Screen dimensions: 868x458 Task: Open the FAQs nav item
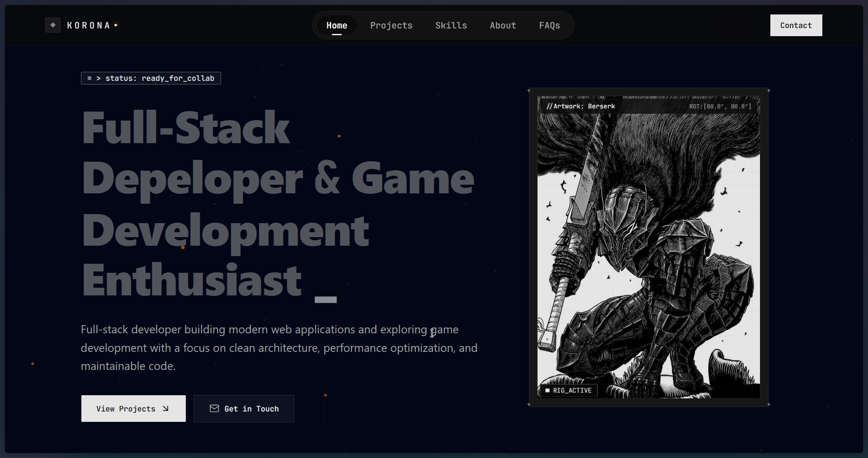coord(549,25)
